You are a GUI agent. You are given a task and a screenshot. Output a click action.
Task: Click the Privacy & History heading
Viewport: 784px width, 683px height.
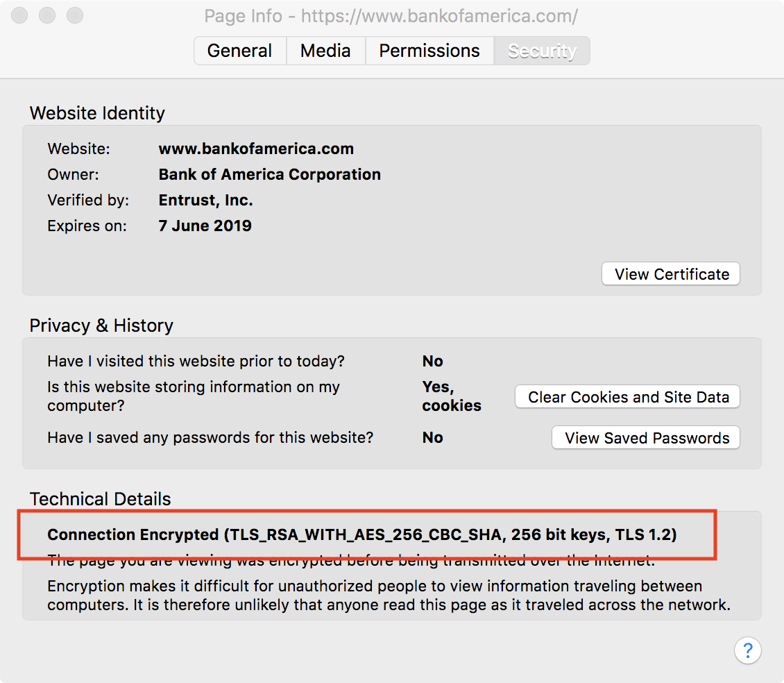(101, 326)
